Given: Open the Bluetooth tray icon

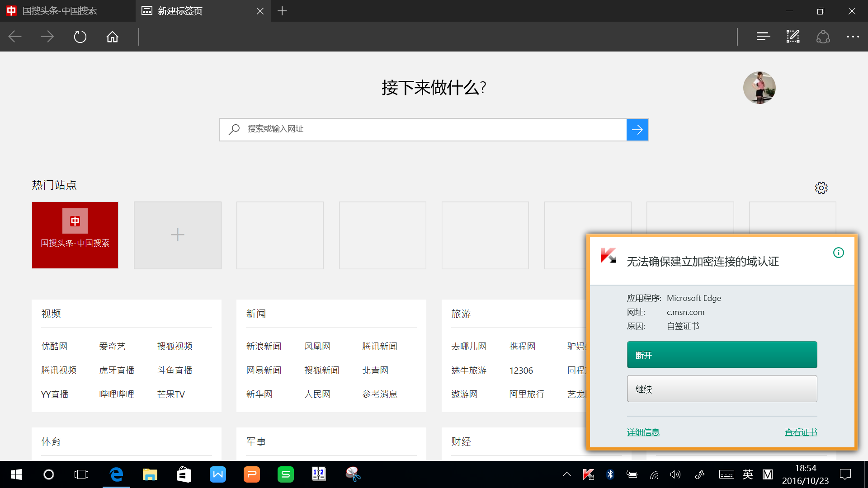Looking at the screenshot, I should click(610, 474).
